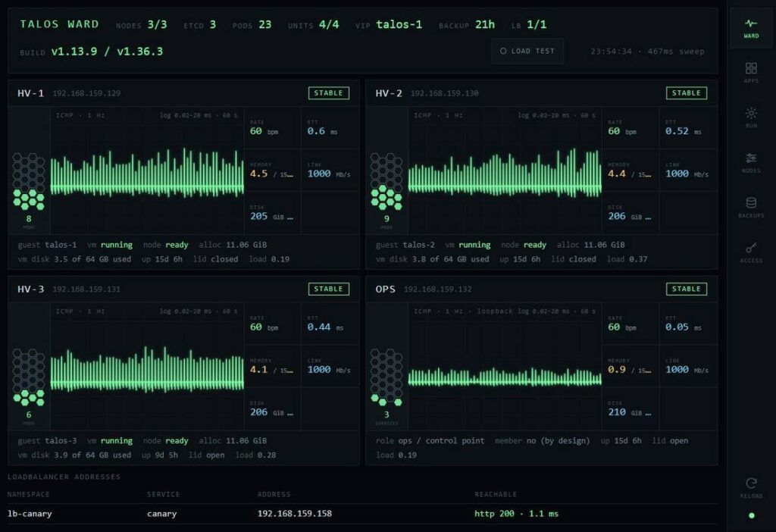Viewport: 776px width, 532px height.
Task: Open the BACKUPS database icon
Action: click(x=751, y=208)
